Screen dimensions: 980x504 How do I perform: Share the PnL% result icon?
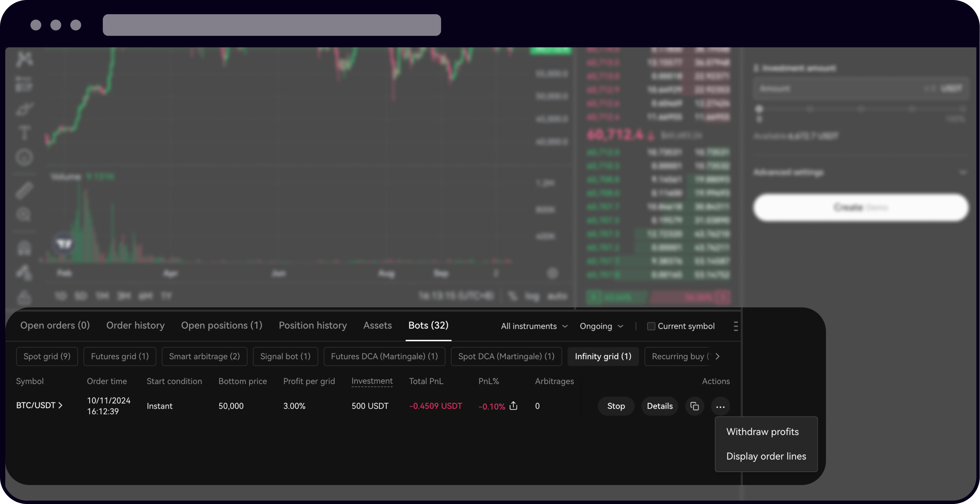[513, 406]
